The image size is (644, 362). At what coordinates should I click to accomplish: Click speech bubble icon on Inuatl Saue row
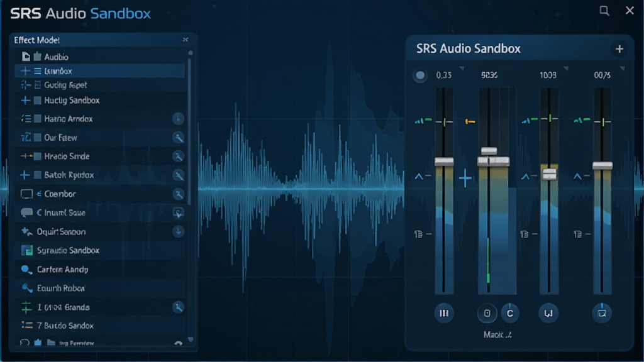coord(26,212)
